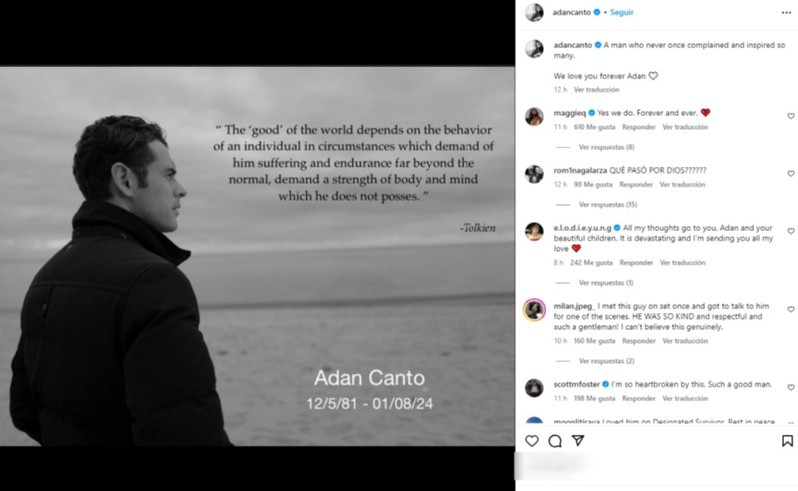The height and width of the screenshot is (491, 798).
Task: Open scottmfoster's profile avatar
Action: pos(534,388)
